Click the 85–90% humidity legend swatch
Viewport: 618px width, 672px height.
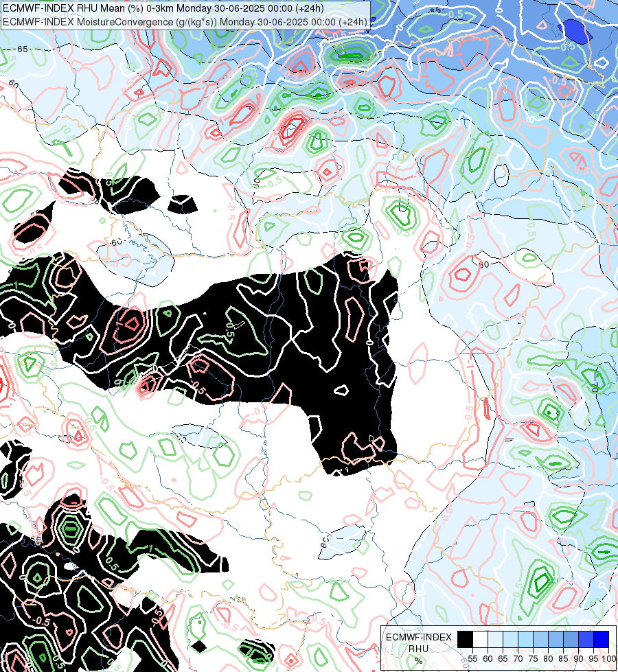571,640
